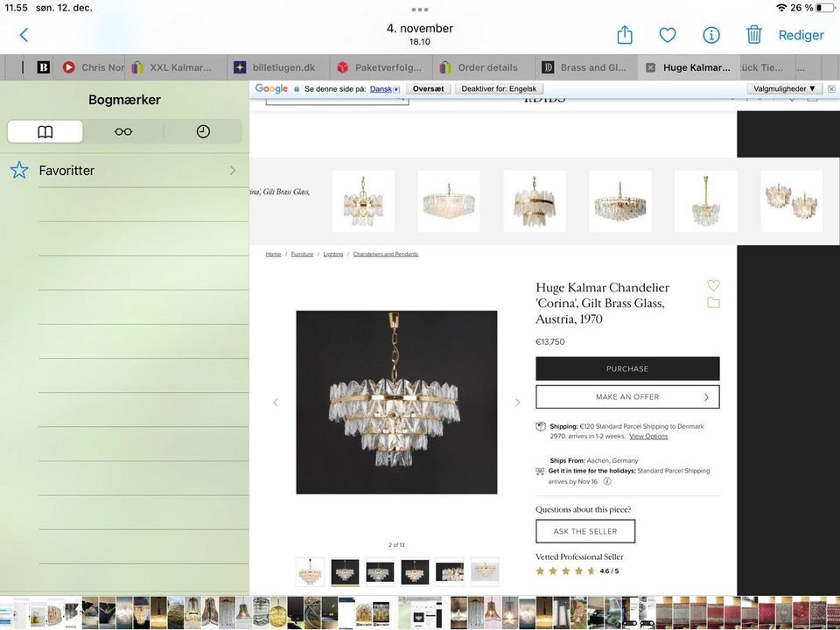Tap Rediger to edit the photo
The image size is (840, 630).
801,35
